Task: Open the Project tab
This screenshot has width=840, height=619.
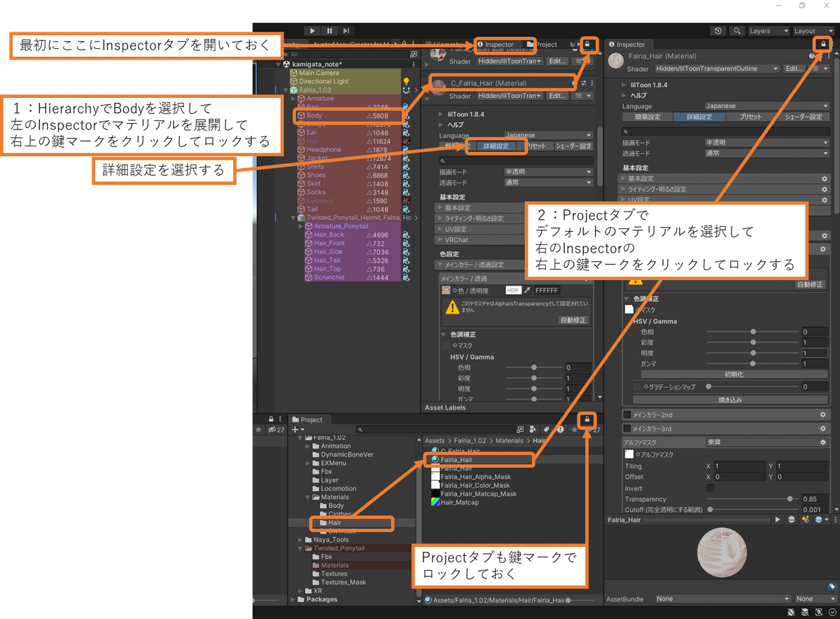Action: coord(307,419)
